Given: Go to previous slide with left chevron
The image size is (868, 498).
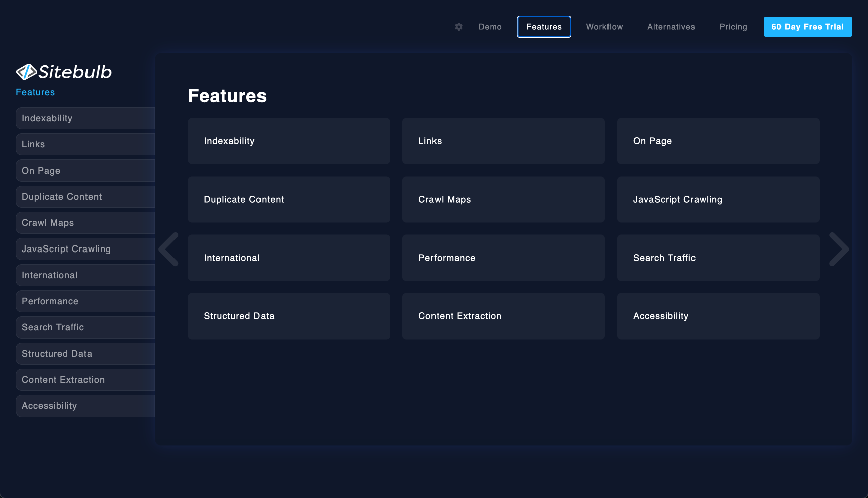Looking at the screenshot, I should pyautogui.click(x=169, y=249).
